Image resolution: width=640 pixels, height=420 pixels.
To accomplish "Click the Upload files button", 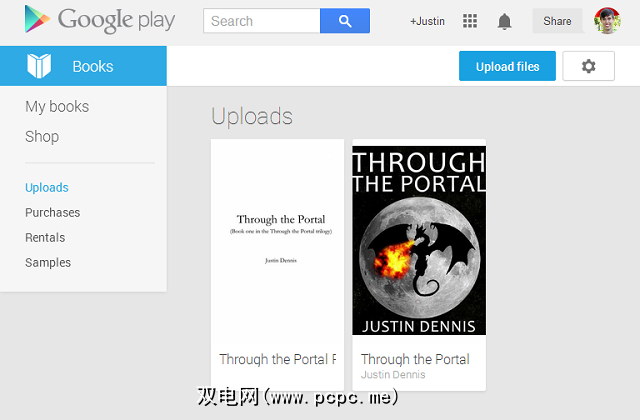I will 507,66.
